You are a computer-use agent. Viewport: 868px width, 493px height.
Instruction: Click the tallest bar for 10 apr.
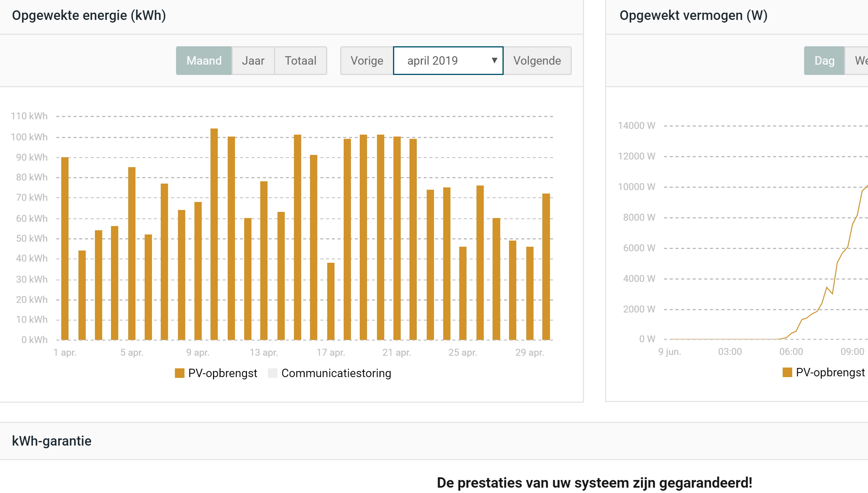[x=214, y=234]
